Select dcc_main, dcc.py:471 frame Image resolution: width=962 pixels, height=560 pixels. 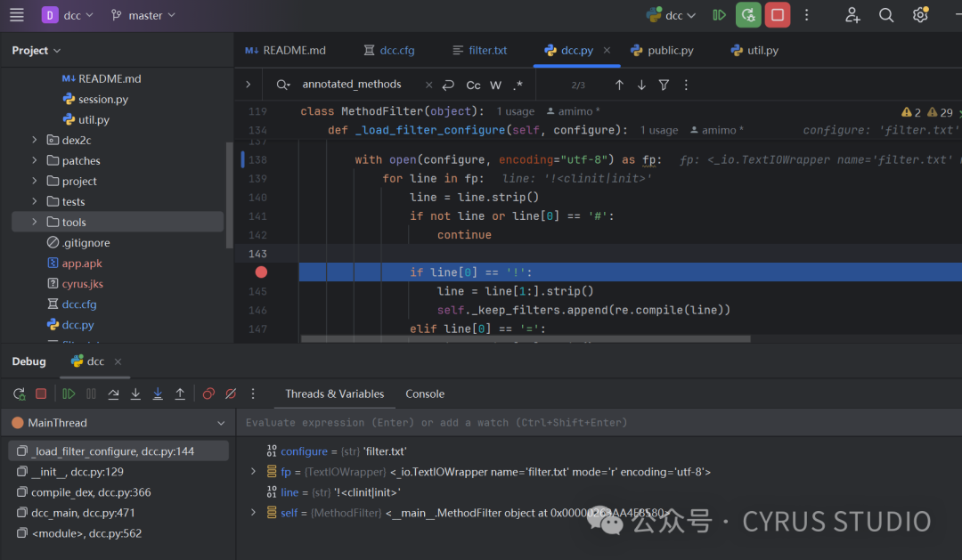pos(118,512)
